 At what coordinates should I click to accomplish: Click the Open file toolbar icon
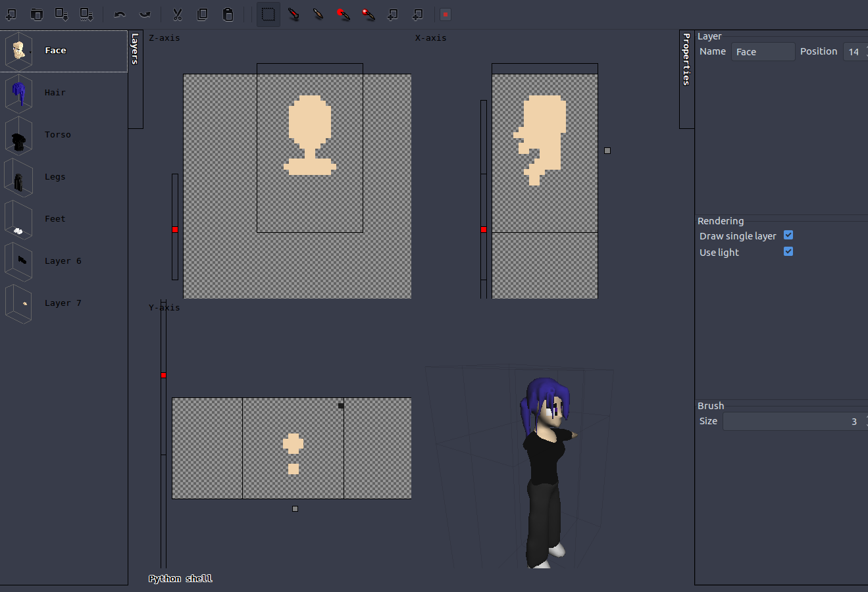[x=37, y=14]
